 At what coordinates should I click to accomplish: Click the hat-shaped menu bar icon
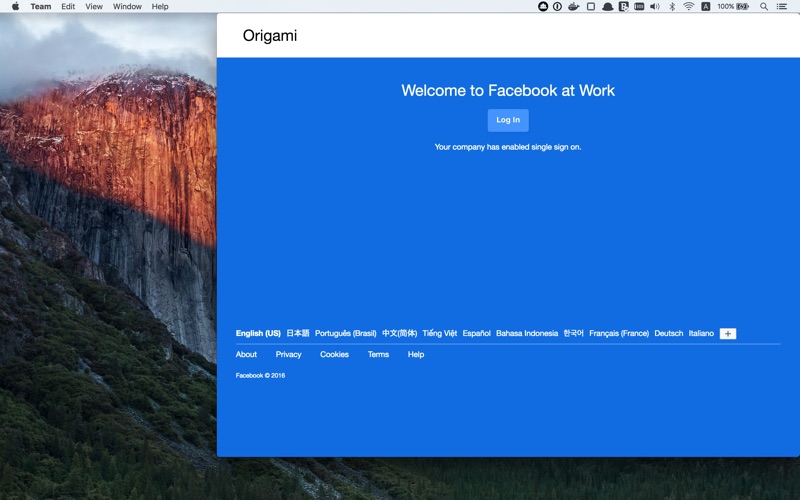[x=607, y=7]
